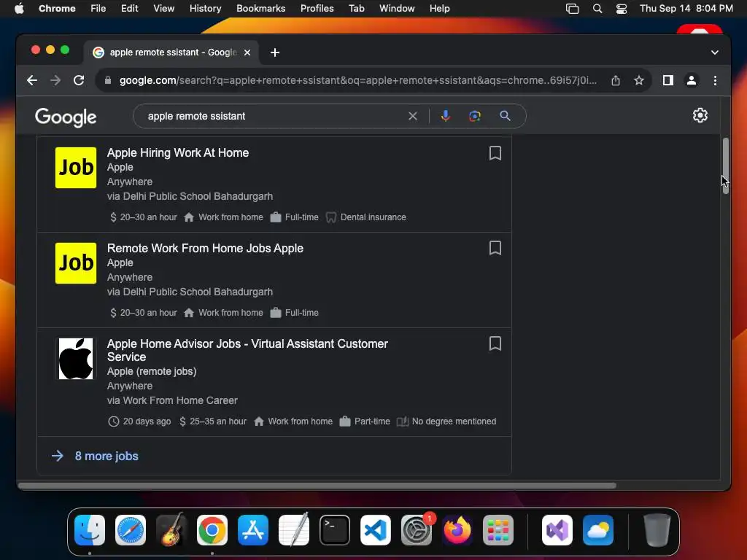Launch Terminal from the Dock
Screen dimensions: 747x560
click(x=334, y=530)
